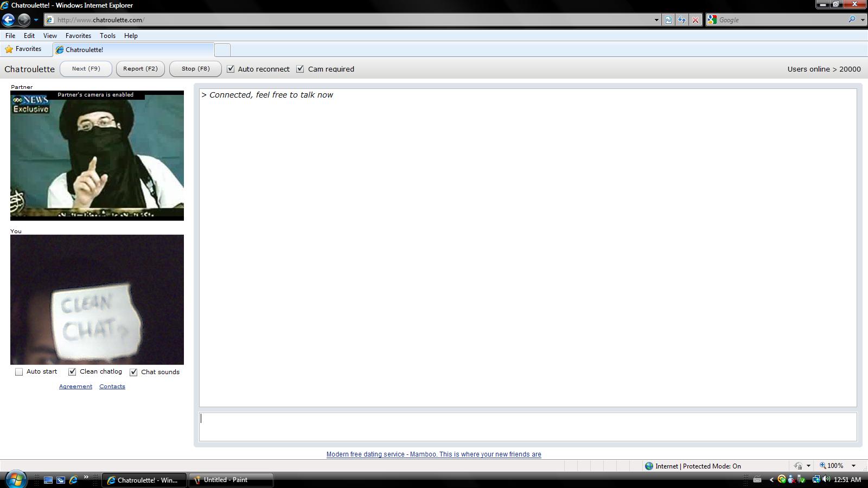
Task: Click the browser Forward arrow button
Action: (24, 20)
